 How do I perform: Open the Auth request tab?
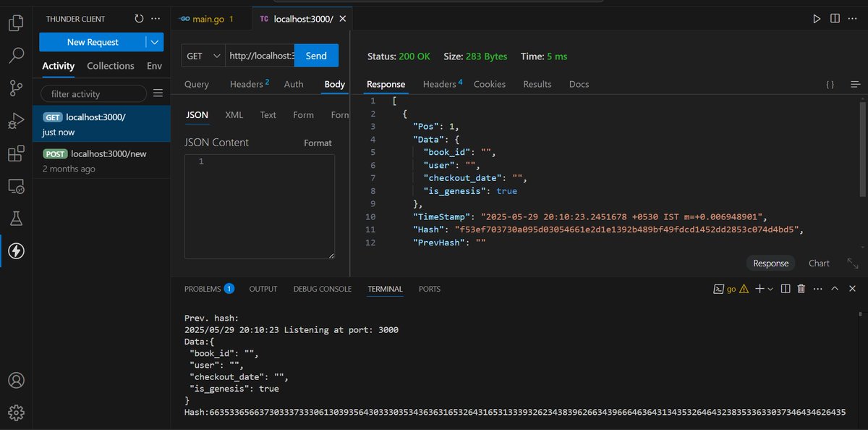(294, 84)
